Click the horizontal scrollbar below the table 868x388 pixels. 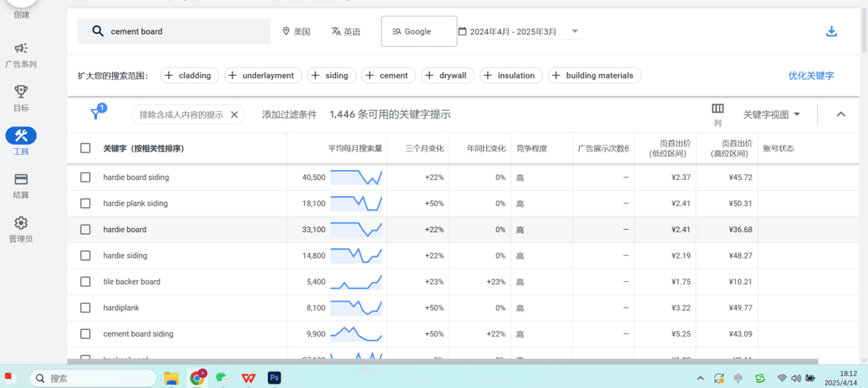443,361
